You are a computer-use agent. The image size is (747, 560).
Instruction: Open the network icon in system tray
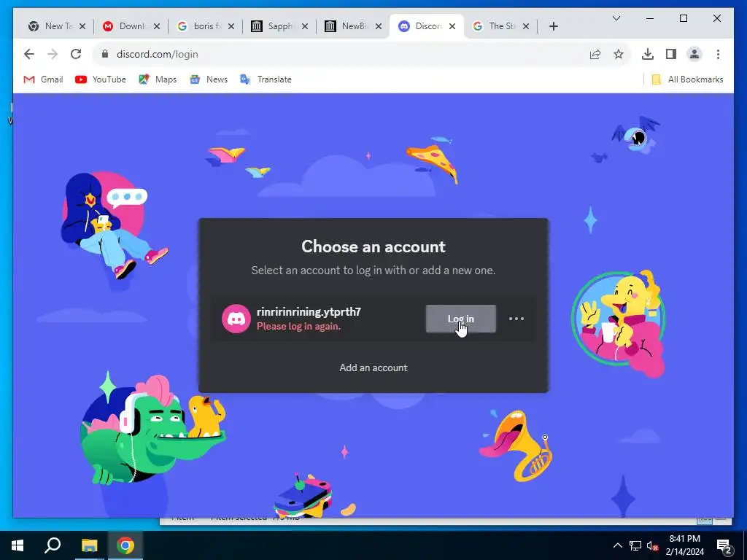(x=635, y=545)
